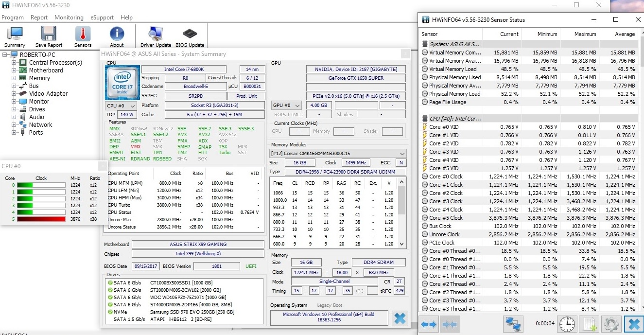Expand the Network tree node
This screenshot has height=335, width=644.
pos(15,125)
